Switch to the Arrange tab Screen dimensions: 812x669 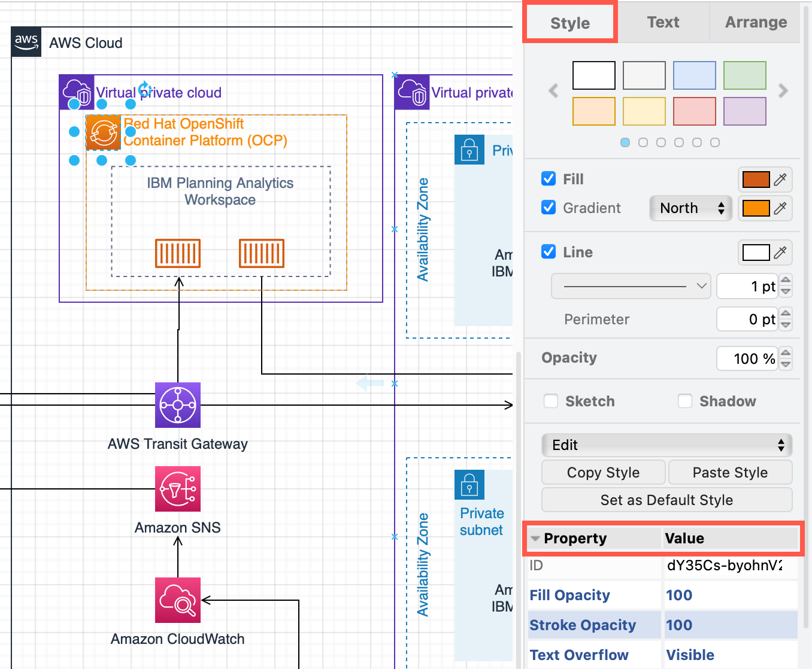755,22
